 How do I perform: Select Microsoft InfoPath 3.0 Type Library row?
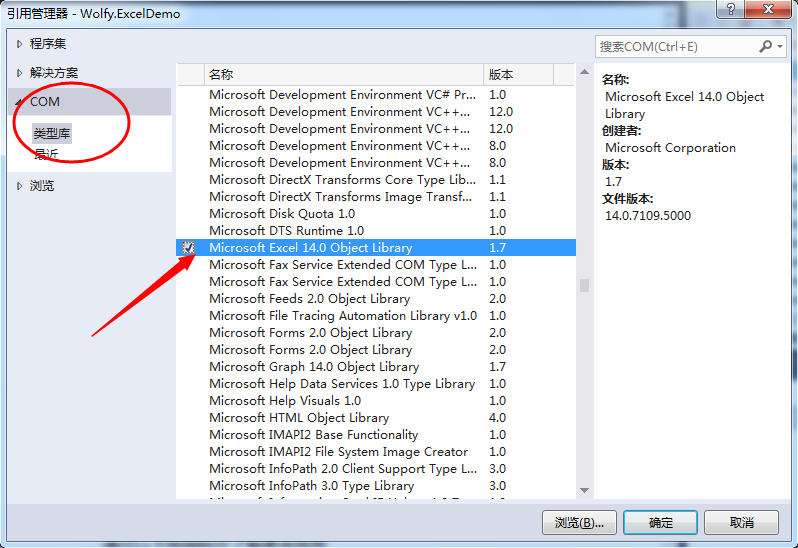tap(376, 486)
